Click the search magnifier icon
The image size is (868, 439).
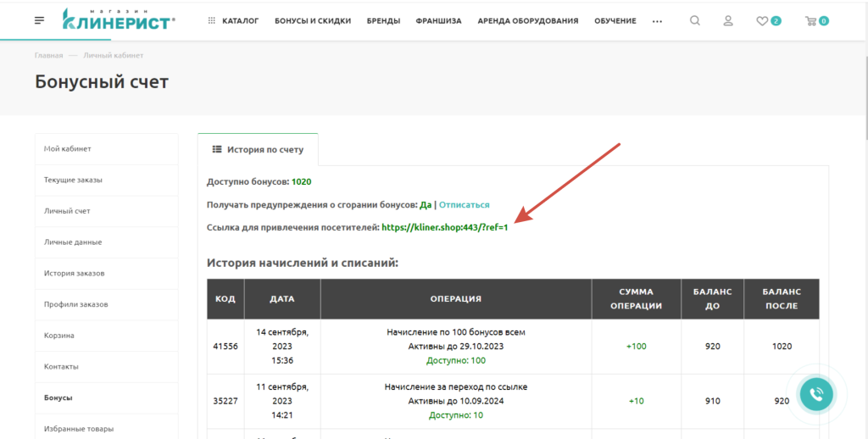click(695, 21)
